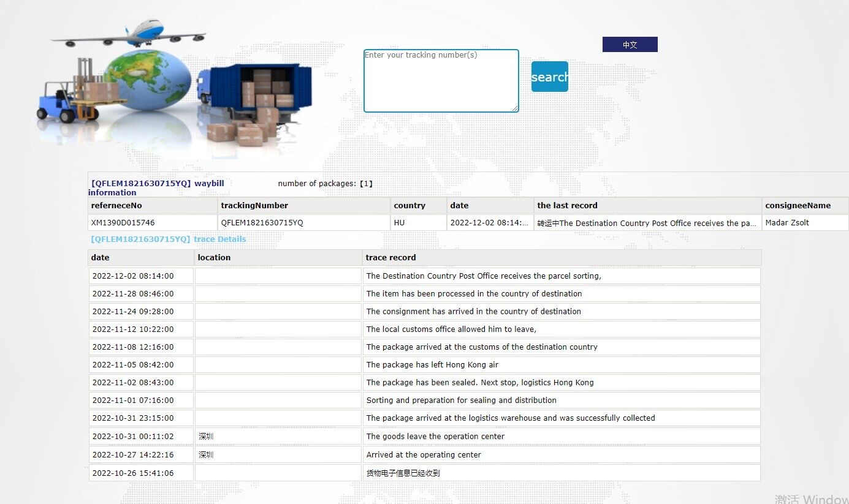The height and width of the screenshot is (504, 849).
Task: Click record 'Arrived at the operating center'
Action: tap(562, 455)
